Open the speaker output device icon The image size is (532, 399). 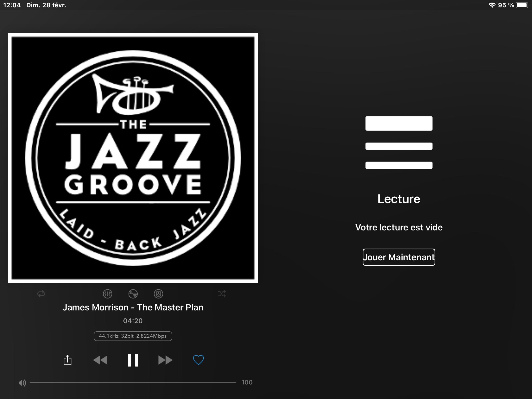(158, 294)
